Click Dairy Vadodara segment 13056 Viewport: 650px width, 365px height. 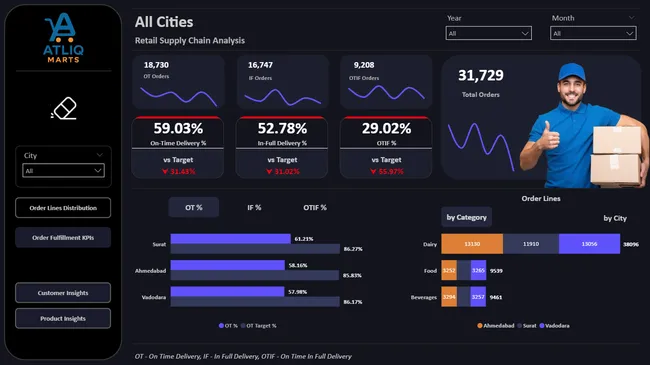589,244
